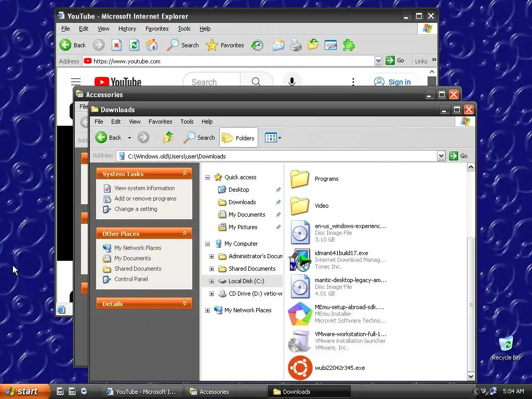Click Change a setting link

136,209
